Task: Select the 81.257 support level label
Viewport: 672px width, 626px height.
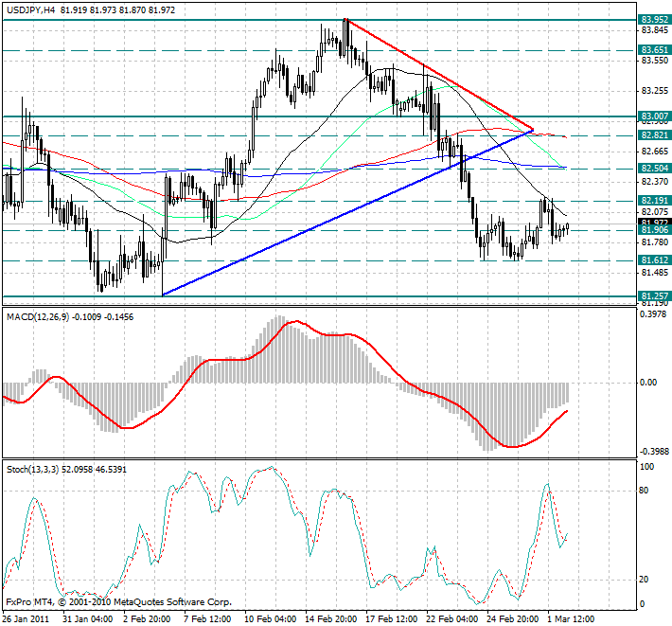Action: tap(654, 296)
